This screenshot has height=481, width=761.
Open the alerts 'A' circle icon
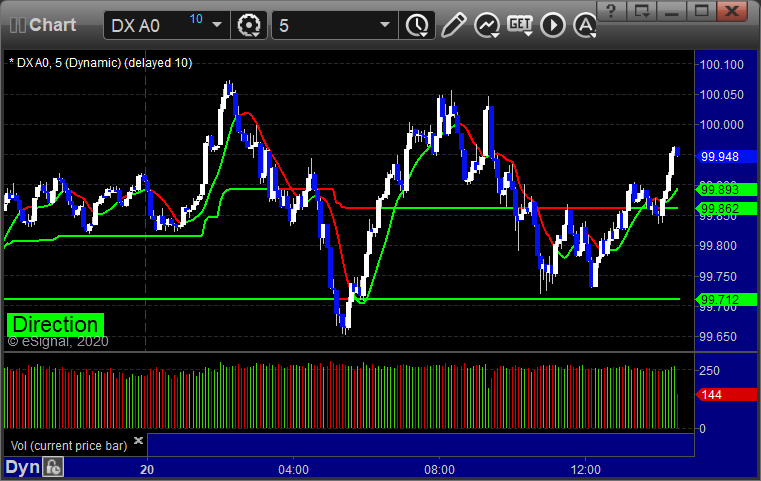tap(585, 25)
